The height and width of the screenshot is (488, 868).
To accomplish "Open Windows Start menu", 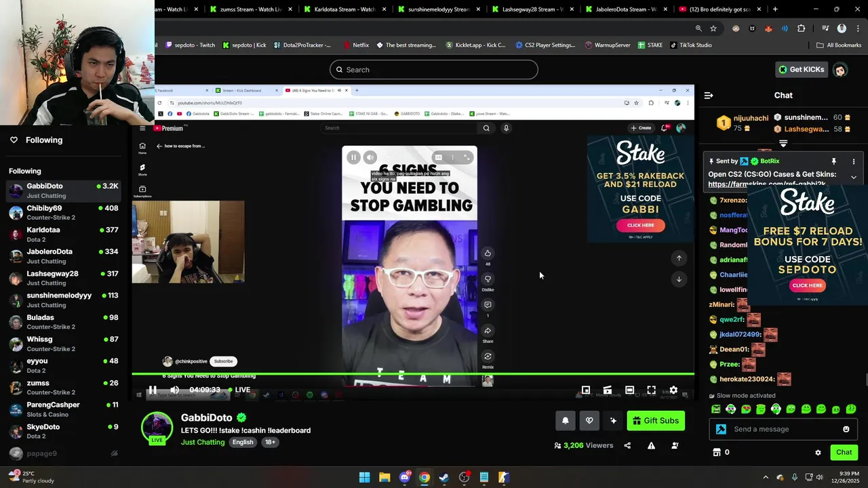I will click(364, 477).
